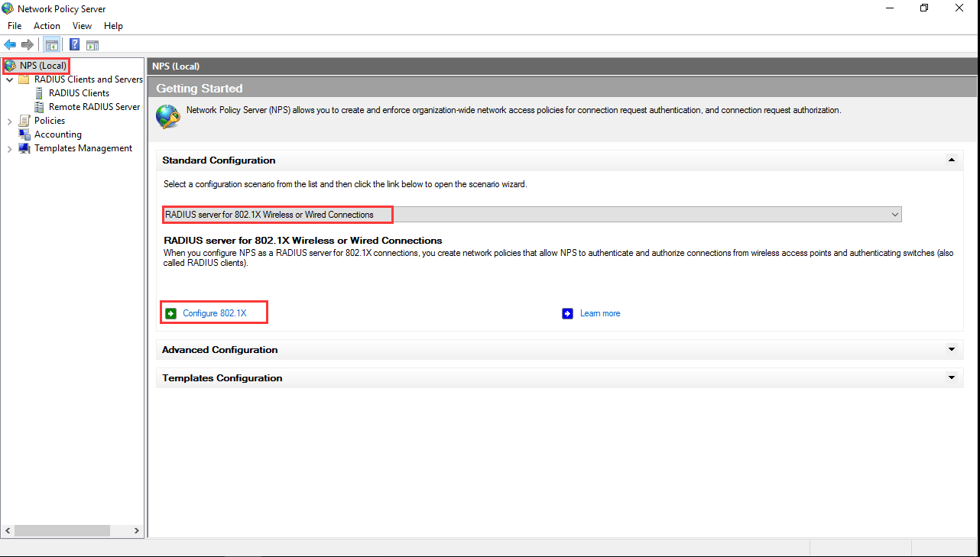Select the Templates Management tree item
The height and width of the screenshot is (557, 980).
[83, 148]
